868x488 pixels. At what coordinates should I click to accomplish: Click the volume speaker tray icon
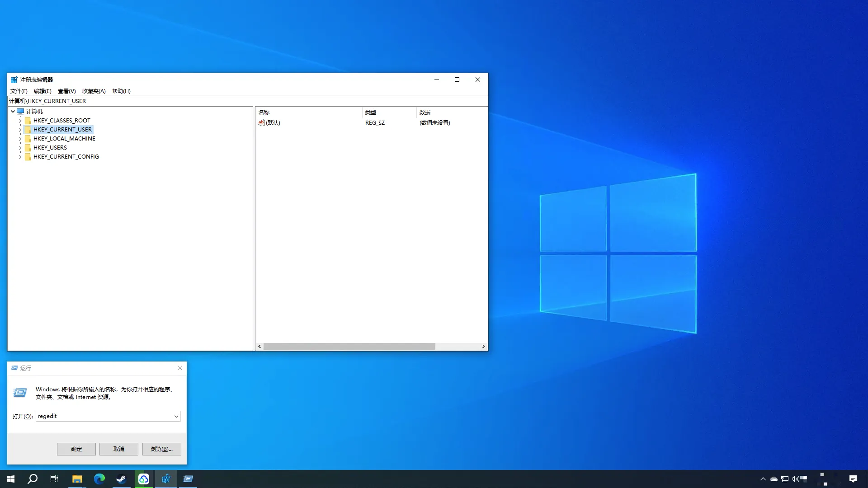point(796,479)
